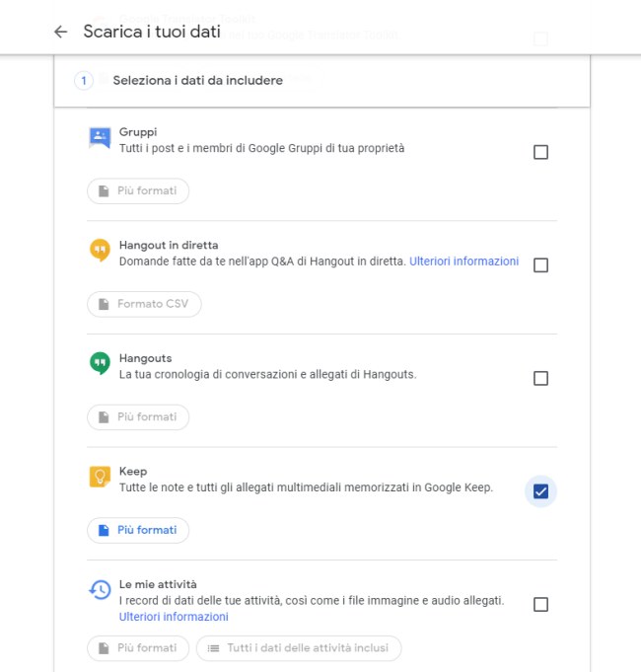Screen dimensions: 641x672
Task: Click the Scarica i tuoi dati title
Action: pos(152,32)
